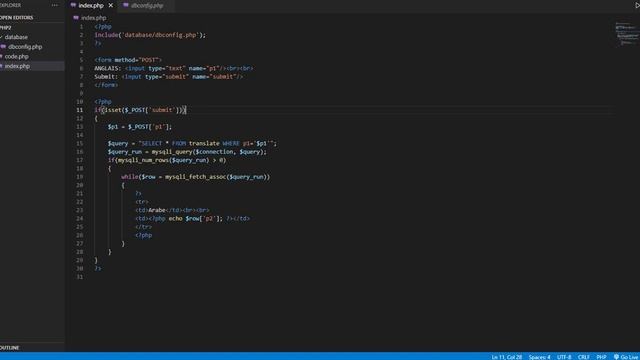Click the echo $row['p2'] line
640x360 pixels.
[192, 219]
